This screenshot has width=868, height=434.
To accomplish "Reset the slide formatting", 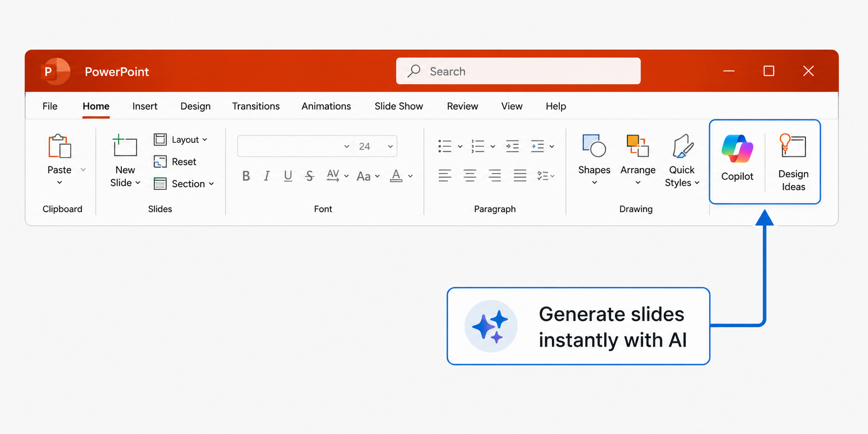I will point(175,161).
